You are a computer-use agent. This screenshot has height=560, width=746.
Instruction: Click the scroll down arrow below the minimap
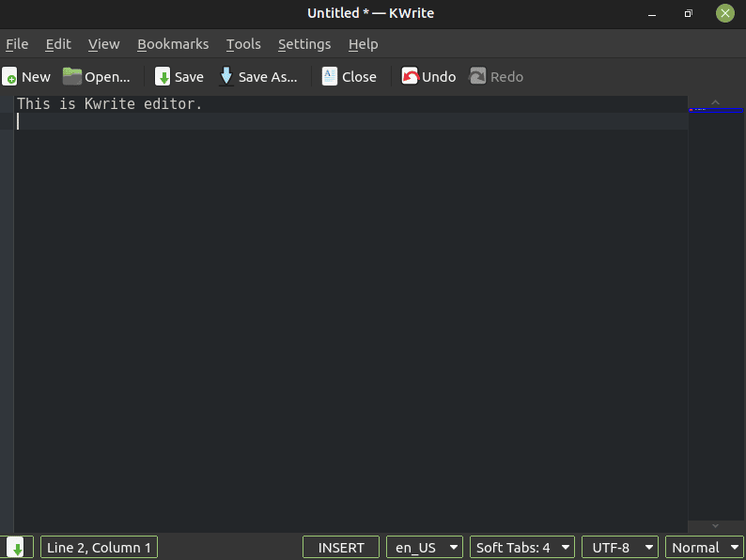[x=715, y=526]
